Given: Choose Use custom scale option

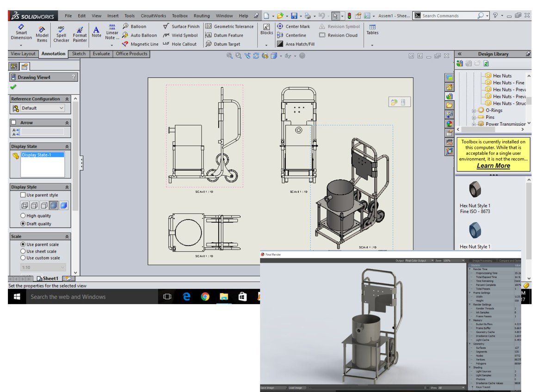Looking at the screenshot, I should [x=23, y=258].
